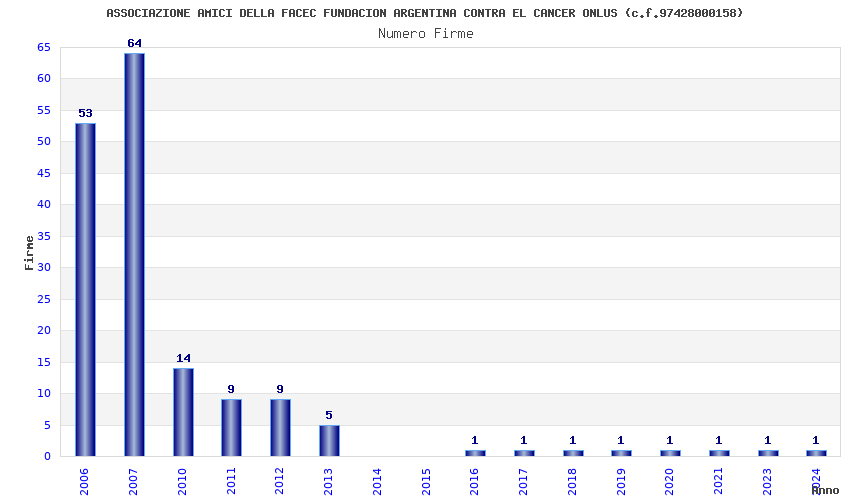Click the small 2016 bar

point(475,453)
